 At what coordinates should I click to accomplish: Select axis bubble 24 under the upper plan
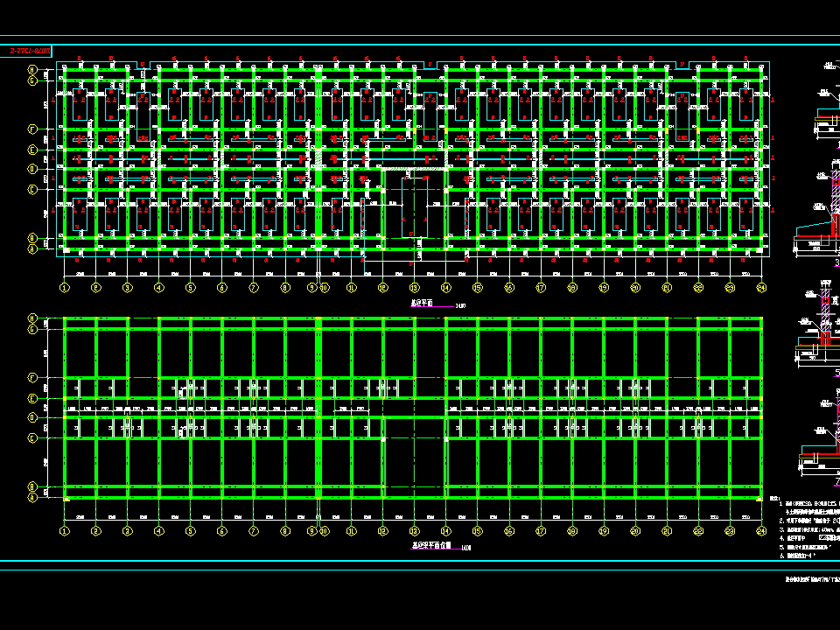coord(761,287)
